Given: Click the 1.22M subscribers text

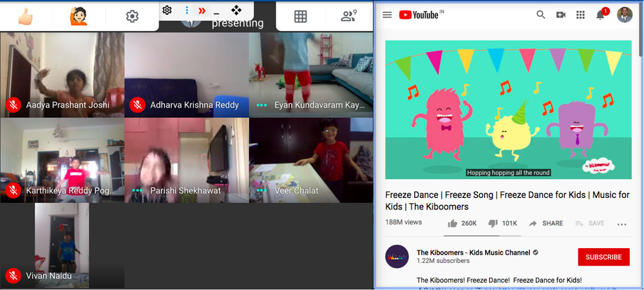Looking at the screenshot, I should click(443, 261).
